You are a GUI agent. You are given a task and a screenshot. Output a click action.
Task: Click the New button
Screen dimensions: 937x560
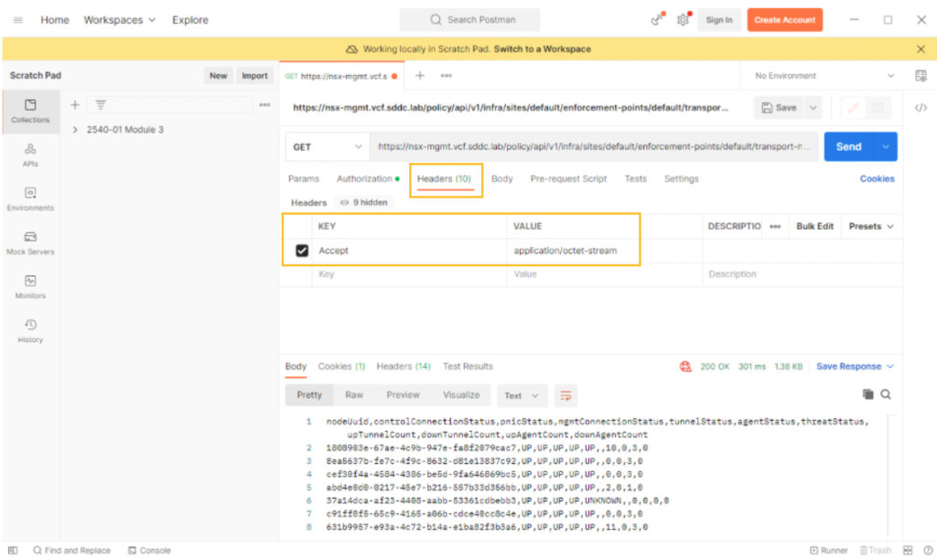click(x=218, y=76)
